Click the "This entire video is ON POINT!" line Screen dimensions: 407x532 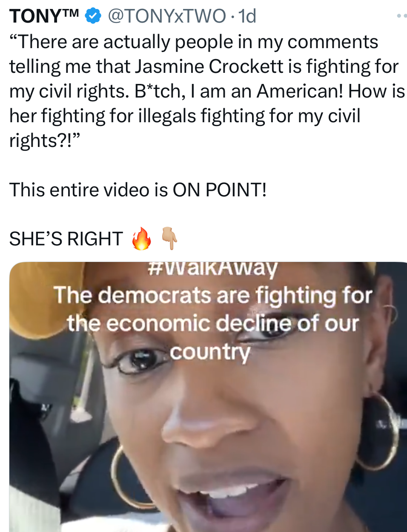pyautogui.click(x=138, y=190)
